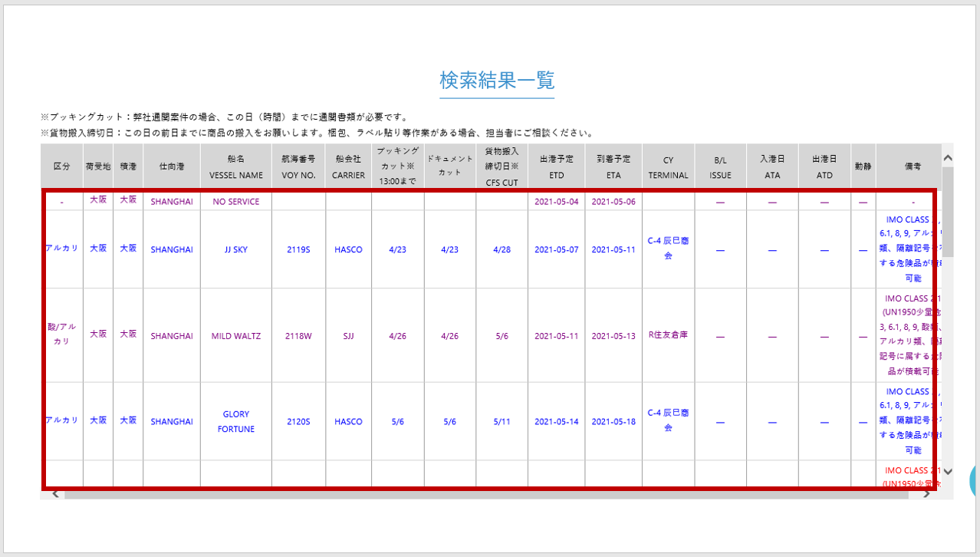The width and height of the screenshot is (980, 557).
Task: Click アルカリ category in the JJ SKY row
Action: click(x=62, y=249)
